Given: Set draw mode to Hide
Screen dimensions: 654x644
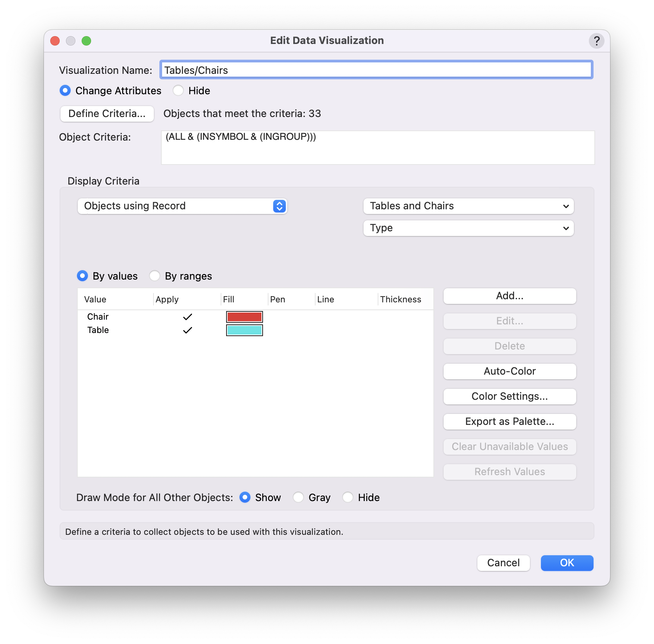Looking at the screenshot, I should point(348,497).
